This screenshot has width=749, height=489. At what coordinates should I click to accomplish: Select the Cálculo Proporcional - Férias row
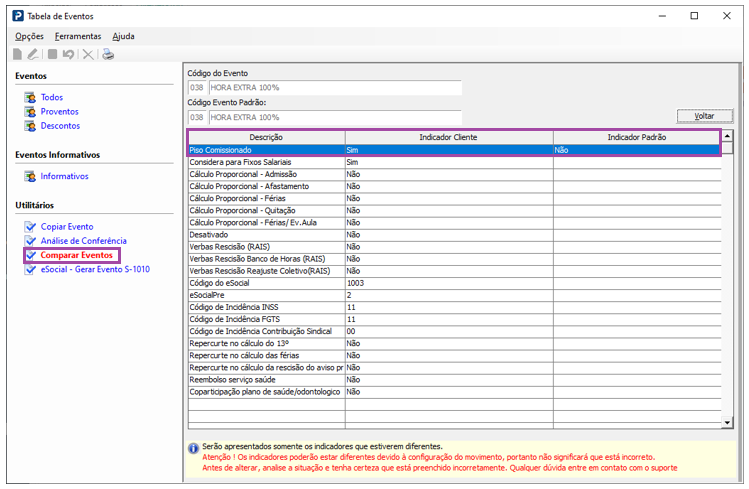(454, 199)
